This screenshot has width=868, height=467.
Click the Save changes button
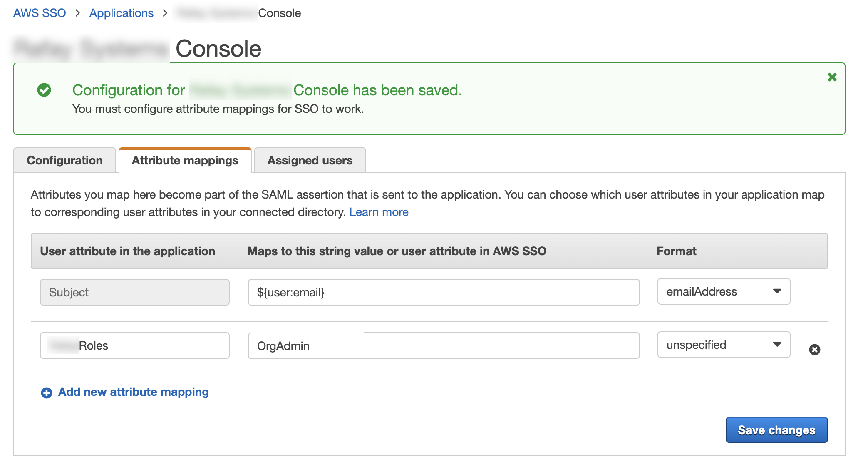(x=776, y=430)
